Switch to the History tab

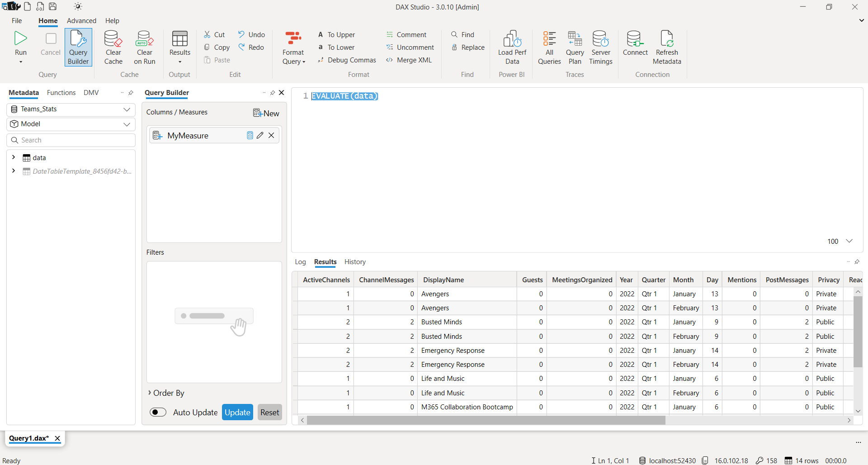tap(354, 262)
